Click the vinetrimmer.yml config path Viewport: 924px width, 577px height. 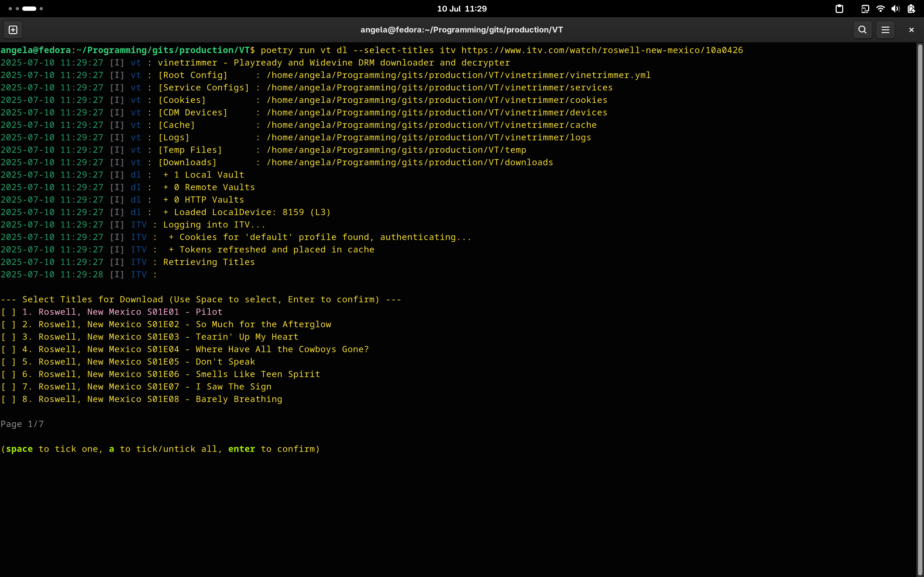(458, 75)
